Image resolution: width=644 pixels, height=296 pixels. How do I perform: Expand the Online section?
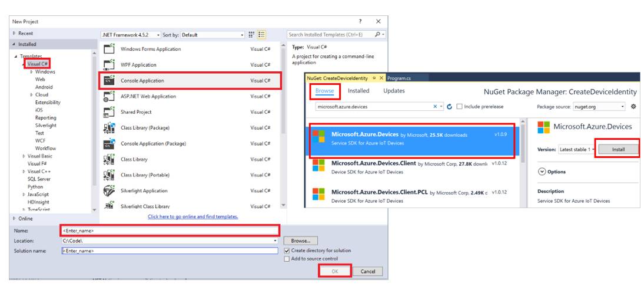[14, 219]
